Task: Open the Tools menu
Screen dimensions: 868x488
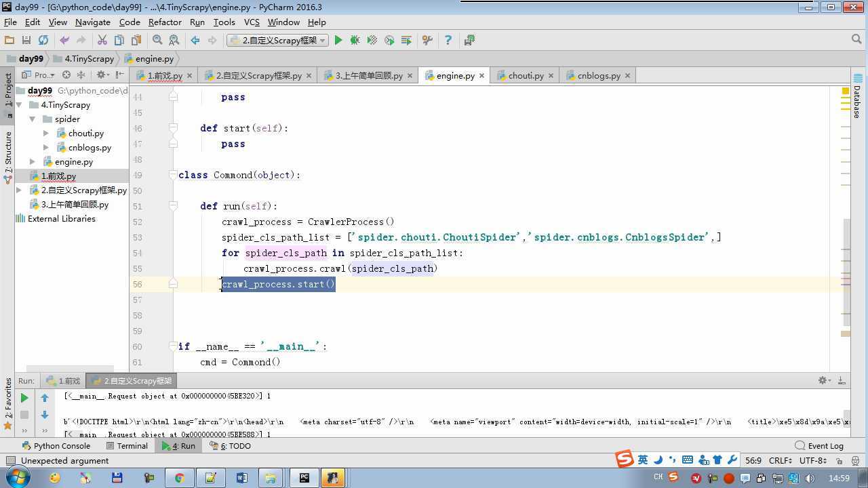Action: 224,22
